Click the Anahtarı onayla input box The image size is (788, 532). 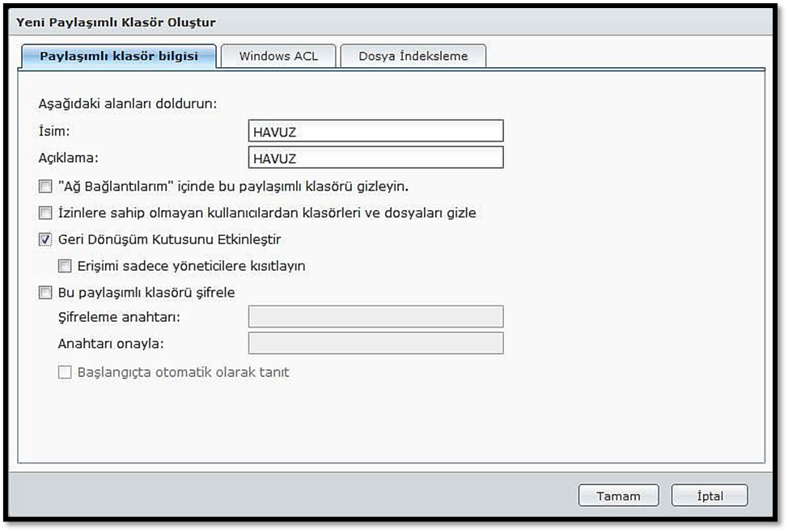point(375,344)
